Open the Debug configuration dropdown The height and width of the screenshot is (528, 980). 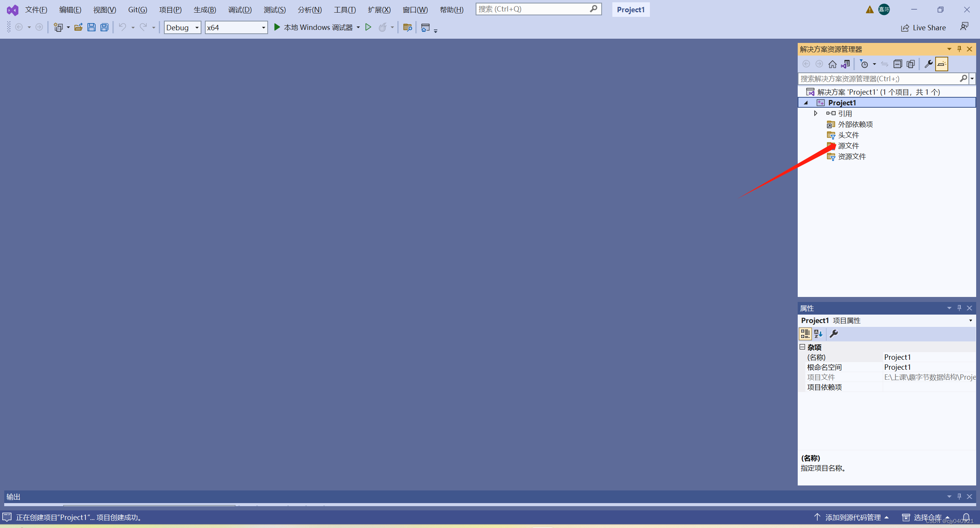[182, 28]
